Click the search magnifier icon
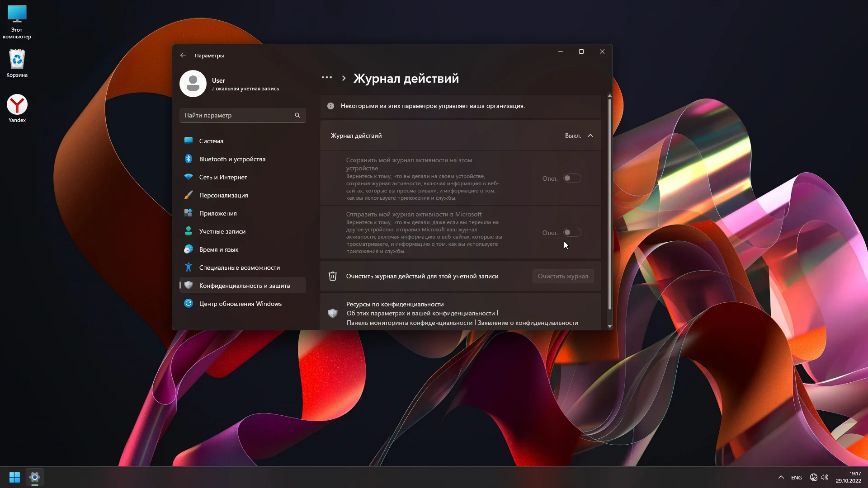This screenshot has height=488, width=868. tap(297, 115)
